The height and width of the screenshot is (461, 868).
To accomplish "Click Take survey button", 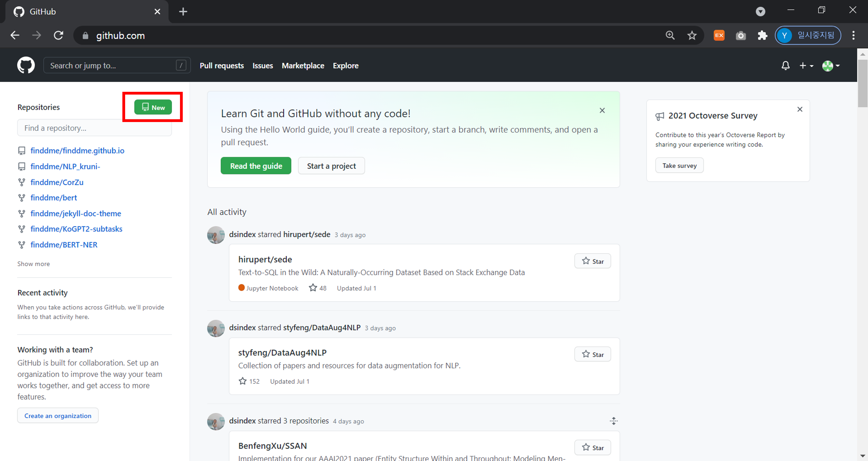I will tap(679, 165).
